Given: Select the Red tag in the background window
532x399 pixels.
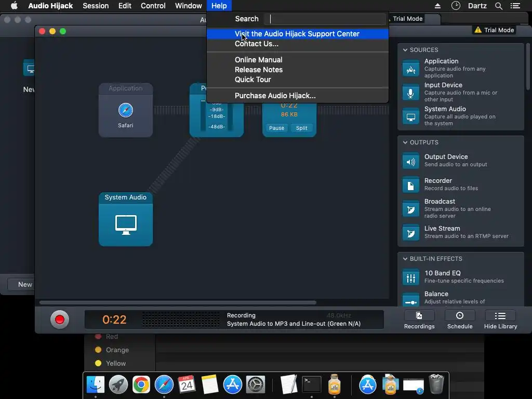Looking at the screenshot, I should point(106,337).
